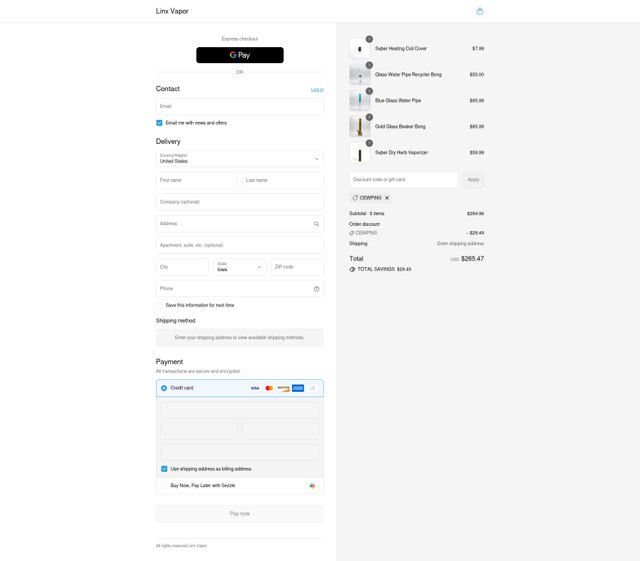Click the Order discount tag icon
Viewport: 640px width, 561px height.
click(351, 233)
